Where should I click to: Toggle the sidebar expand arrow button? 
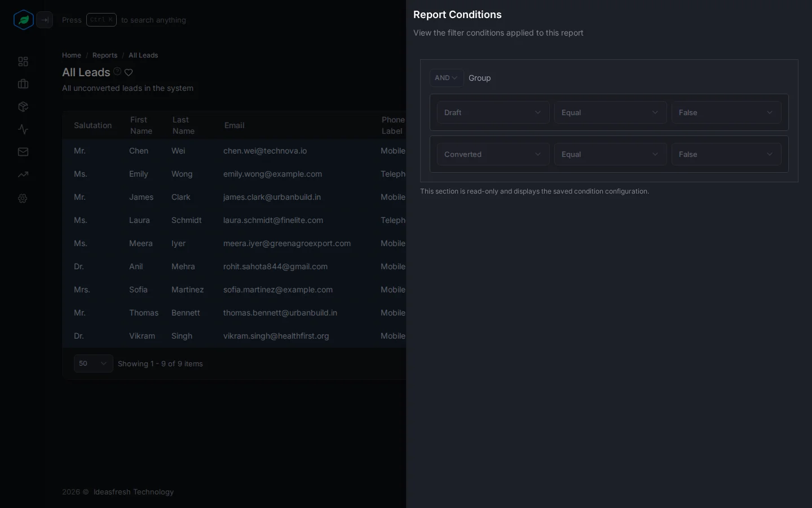pos(45,20)
